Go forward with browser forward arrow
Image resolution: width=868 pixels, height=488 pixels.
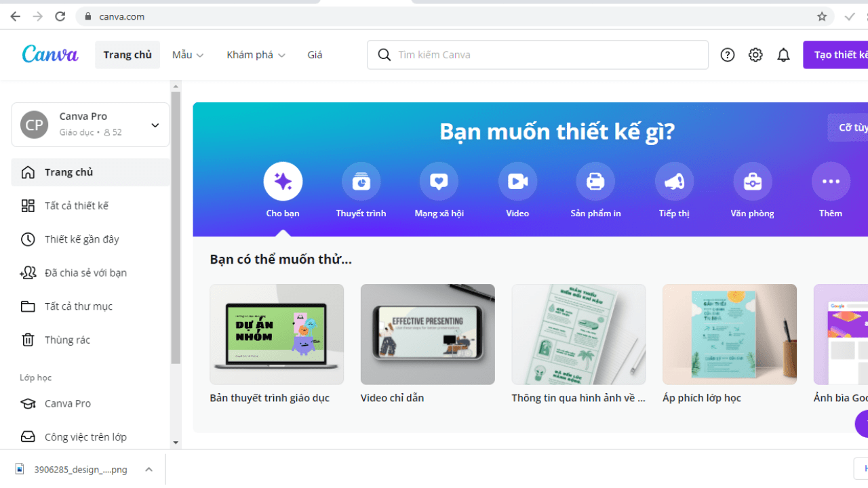(x=37, y=16)
